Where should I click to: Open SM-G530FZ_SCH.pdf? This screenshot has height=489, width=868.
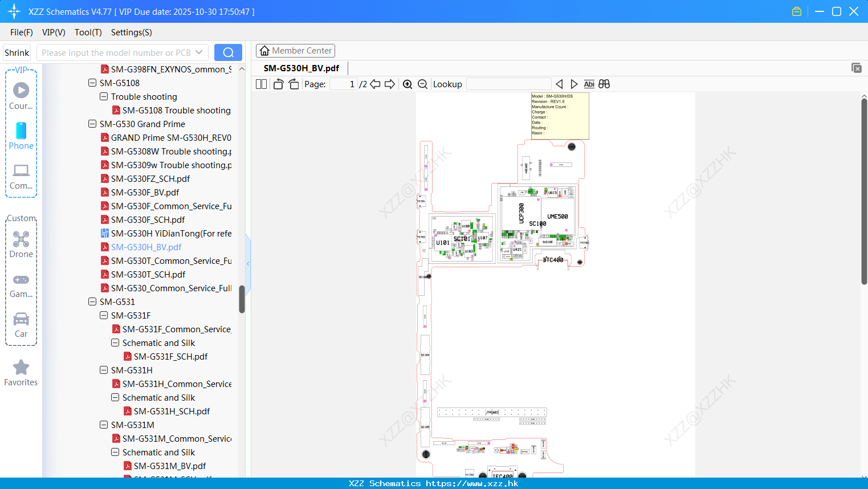pyautogui.click(x=150, y=178)
